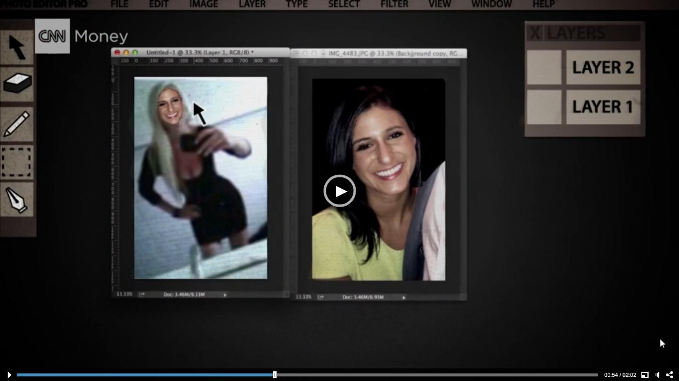The image size is (679, 381).
Task: Click the CNN logo
Action: [x=52, y=36]
